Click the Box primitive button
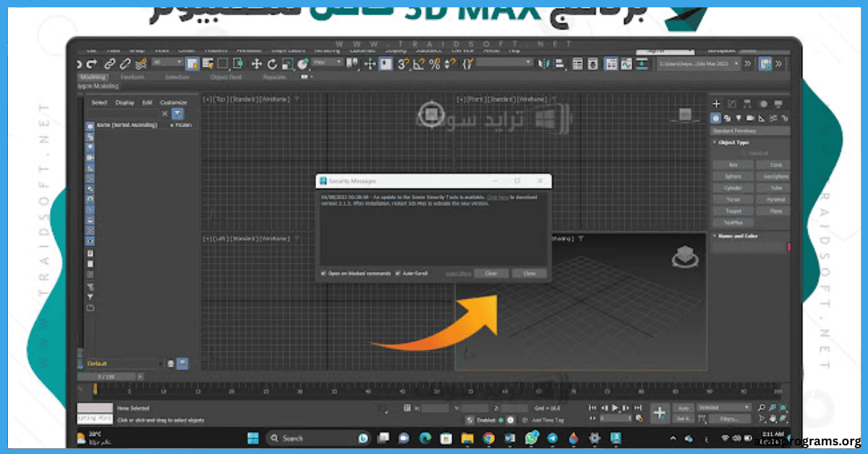Viewport: 868px width, 454px height. (733, 165)
